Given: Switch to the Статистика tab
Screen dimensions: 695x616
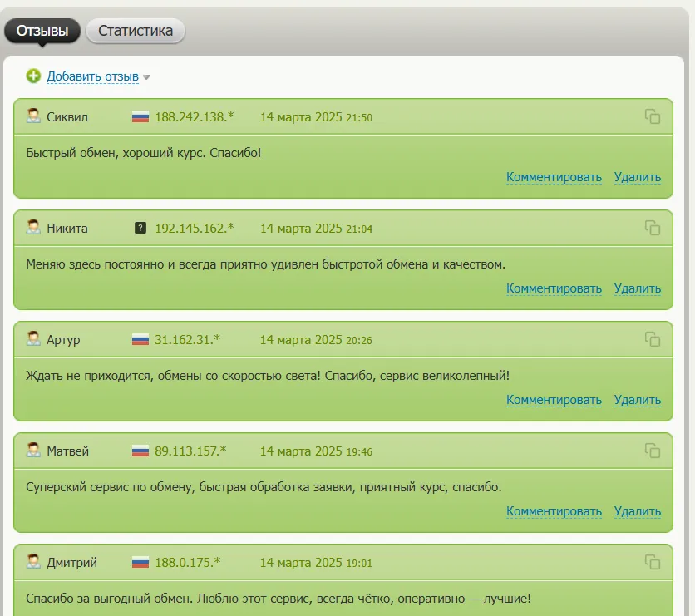Looking at the screenshot, I should [x=136, y=31].
